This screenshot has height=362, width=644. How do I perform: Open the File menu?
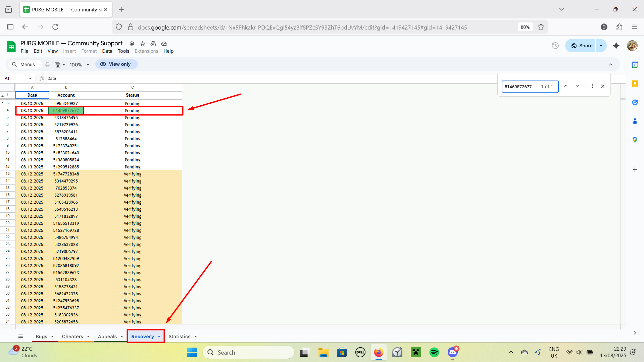[24, 51]
